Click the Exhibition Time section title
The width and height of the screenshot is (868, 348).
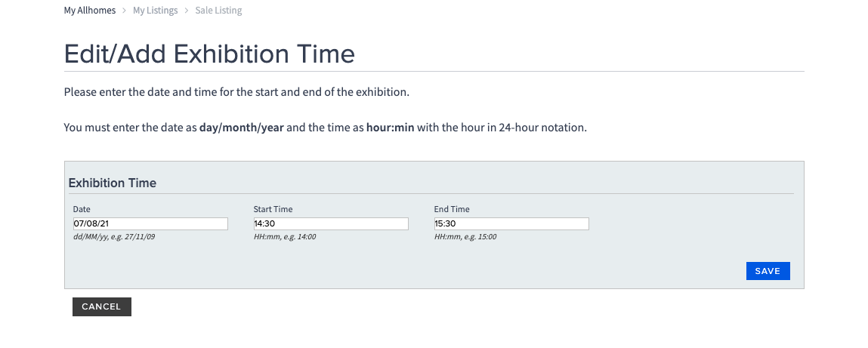(113, 183)
